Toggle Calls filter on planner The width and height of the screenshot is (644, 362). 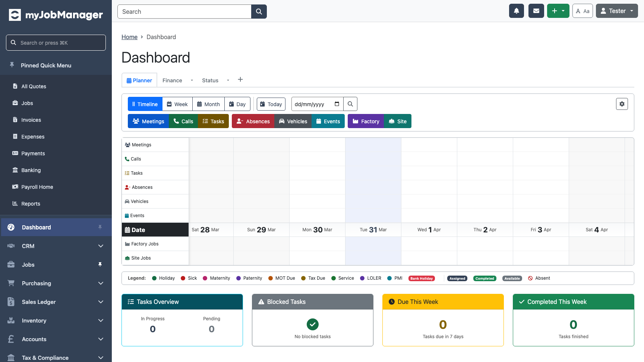183,121
